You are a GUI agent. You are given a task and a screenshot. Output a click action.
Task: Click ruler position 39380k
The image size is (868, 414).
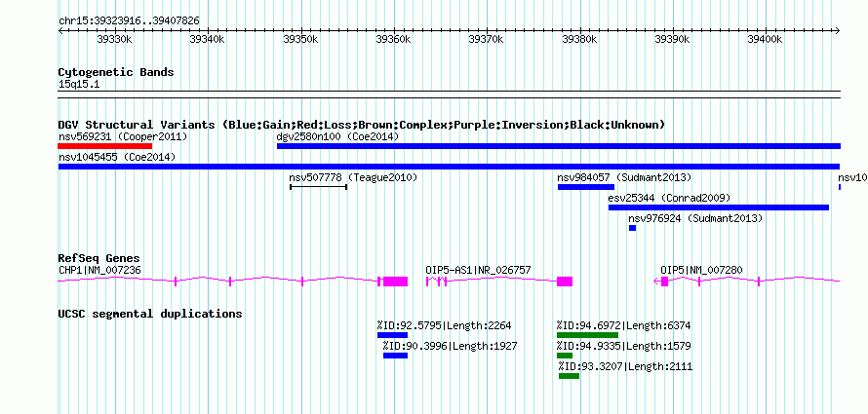(579, 39)
